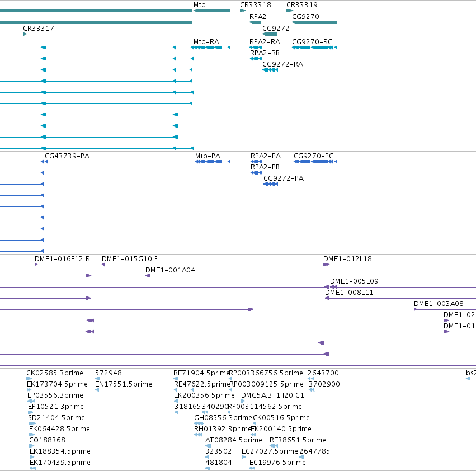The height and width of the screenshot is (471, 476).
Task: Select the DME1-005L09 clone
Action: point(403,287)
